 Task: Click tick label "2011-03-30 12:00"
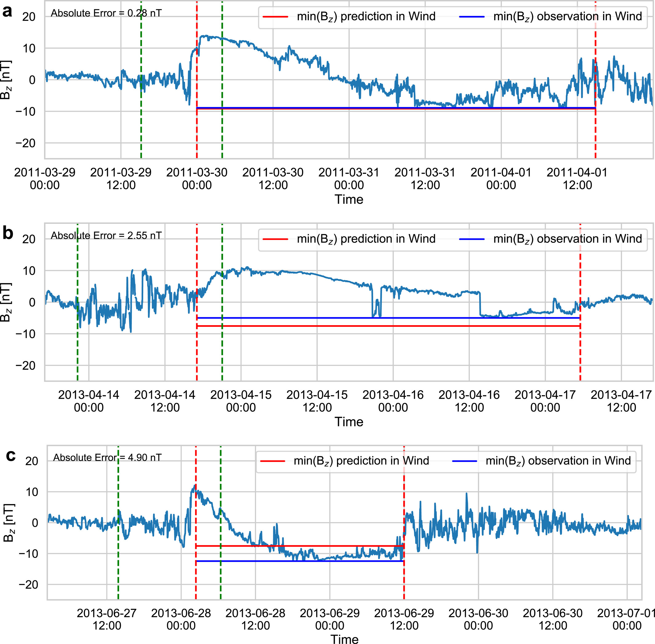tap(273, 178)
